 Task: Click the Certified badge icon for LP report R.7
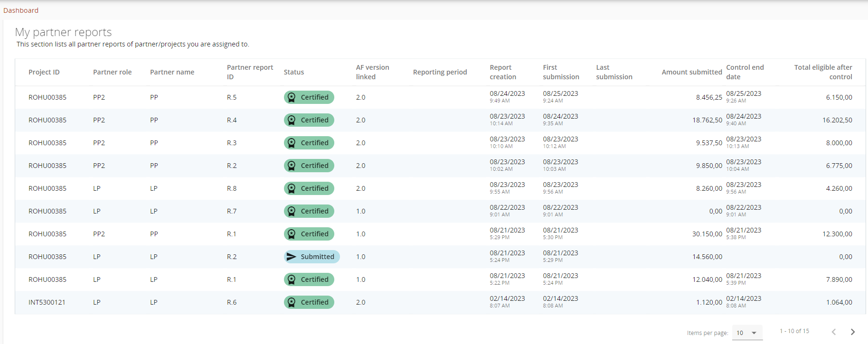[x=292, y=212]
